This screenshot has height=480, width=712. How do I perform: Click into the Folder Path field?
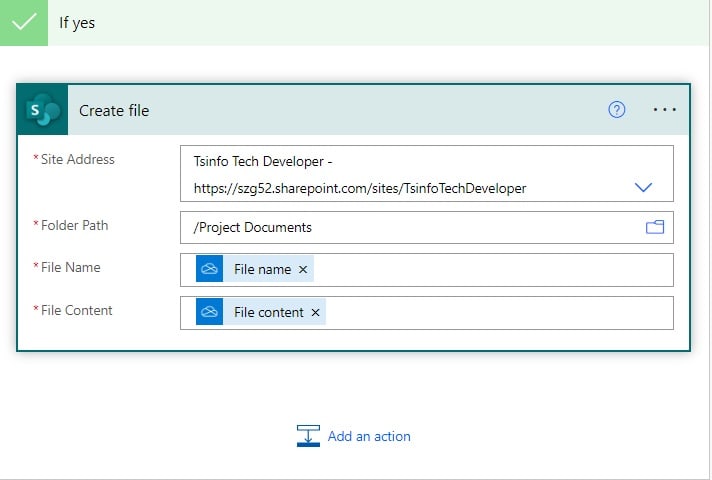(426, 227)
